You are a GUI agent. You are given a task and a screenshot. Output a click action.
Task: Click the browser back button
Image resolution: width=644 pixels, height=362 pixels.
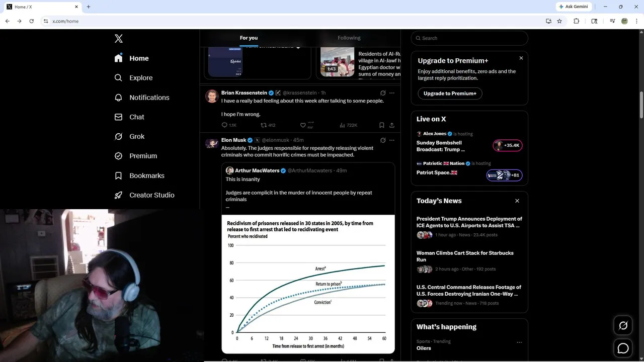[7, 21]
